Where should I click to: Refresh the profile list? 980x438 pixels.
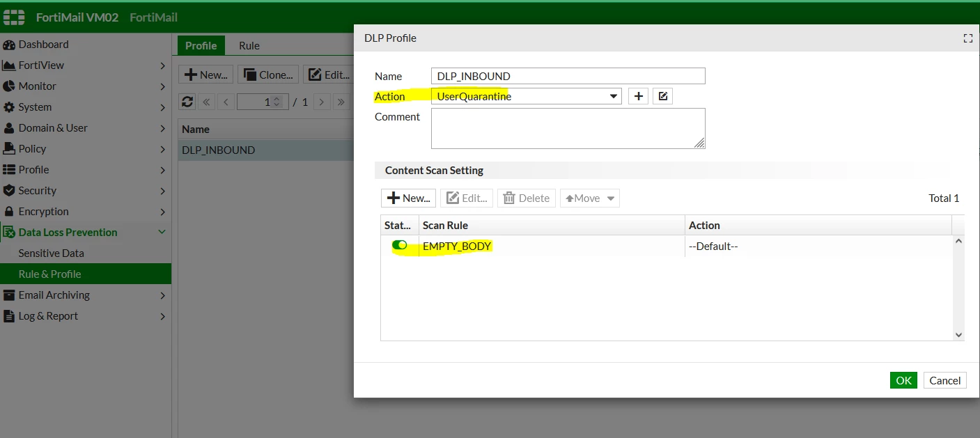click(187, 102)
